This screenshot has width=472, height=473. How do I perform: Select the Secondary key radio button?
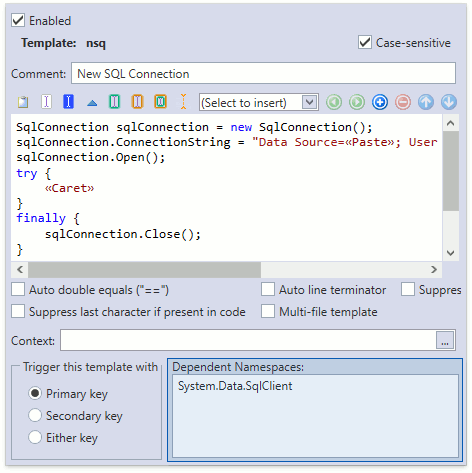pos(35,415)
